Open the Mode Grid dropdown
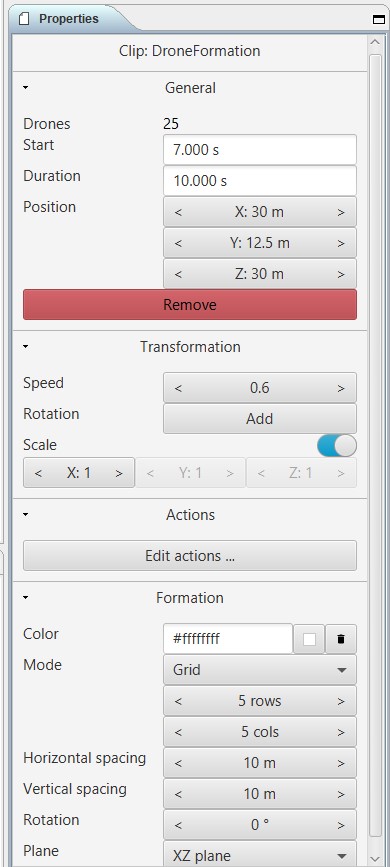 pyautogui.click(x=260, y=670)
